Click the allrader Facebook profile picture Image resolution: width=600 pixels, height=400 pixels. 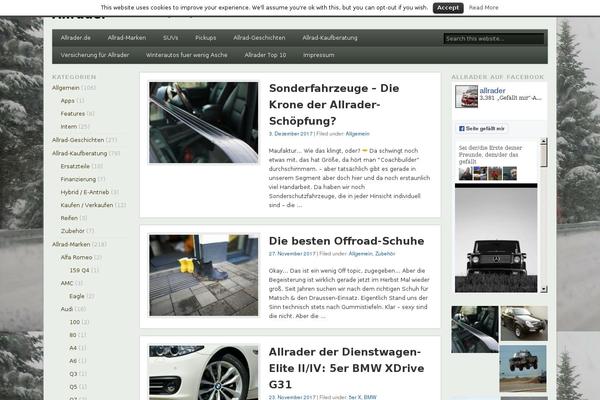(x=466, y=96)
